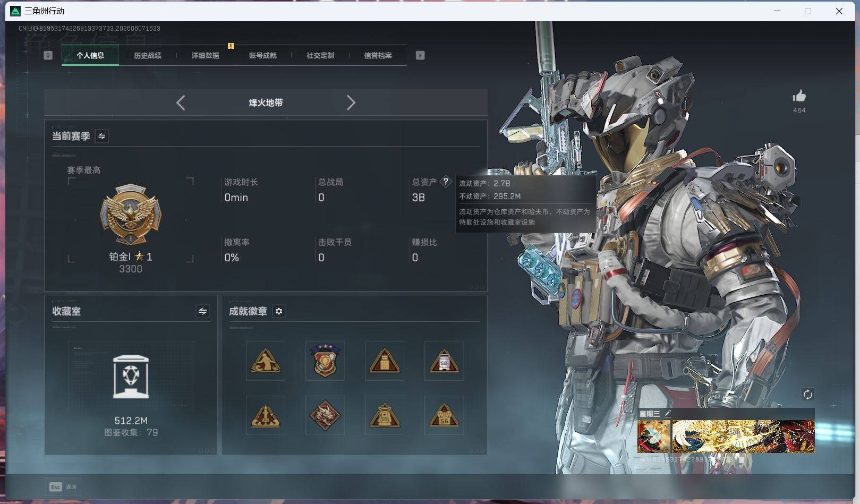This screenshot has height=504, width=860.
Task: Open the 收藏室 display case icon
Action: coord(131,377)
